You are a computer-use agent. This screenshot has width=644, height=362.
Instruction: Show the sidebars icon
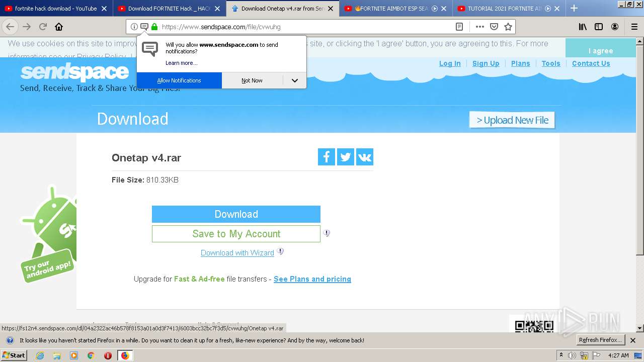(x=599, y=27)
